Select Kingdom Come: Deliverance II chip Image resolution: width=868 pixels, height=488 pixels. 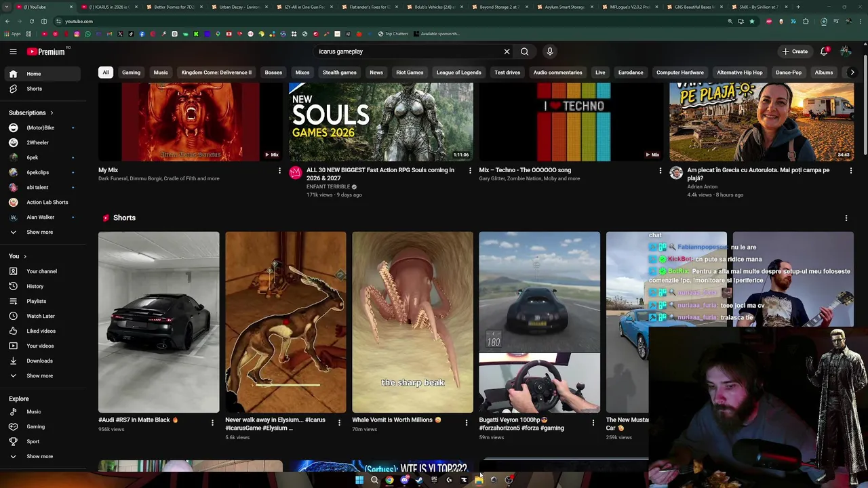pyautogui.click(x=216, y=73)
